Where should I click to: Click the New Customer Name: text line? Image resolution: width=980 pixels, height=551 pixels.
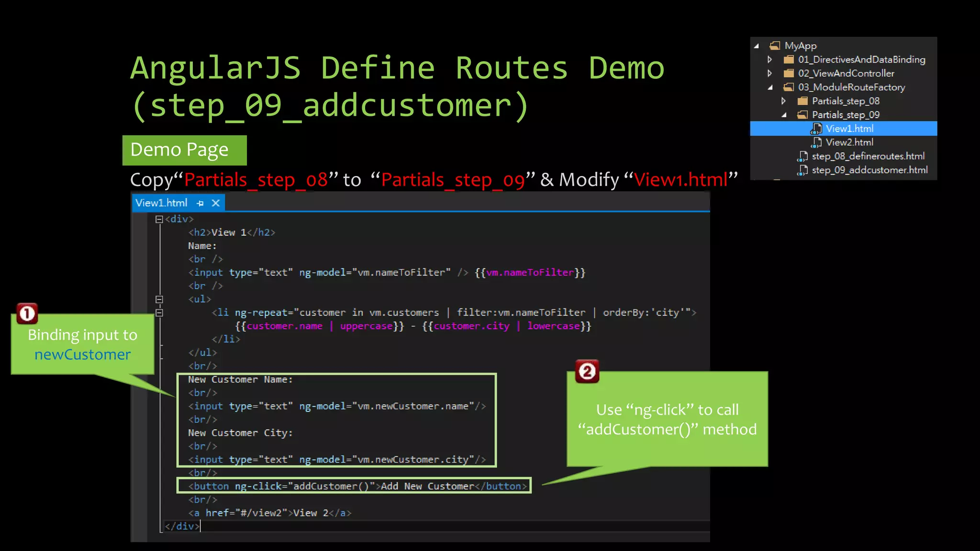click(x=240, y=380)
